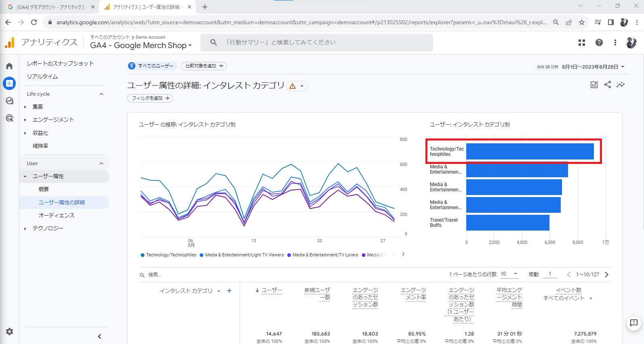Expand the 集客 tree item
This screenshot has height=344, width=644.
pyautogui.click(x=25, y=107)
